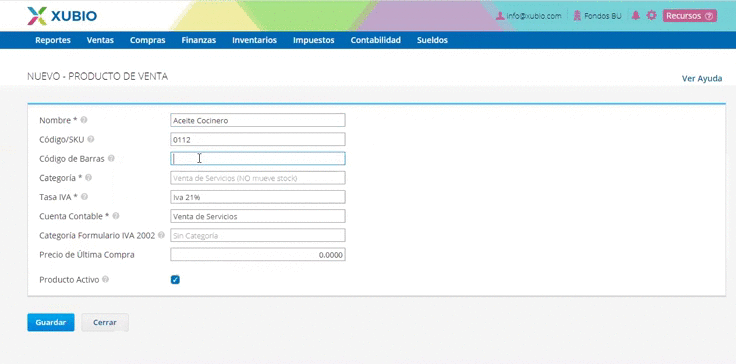Viewport: 736px width, 364px height.
Task: Click the notifications bell icon
Action: point(636,15)
